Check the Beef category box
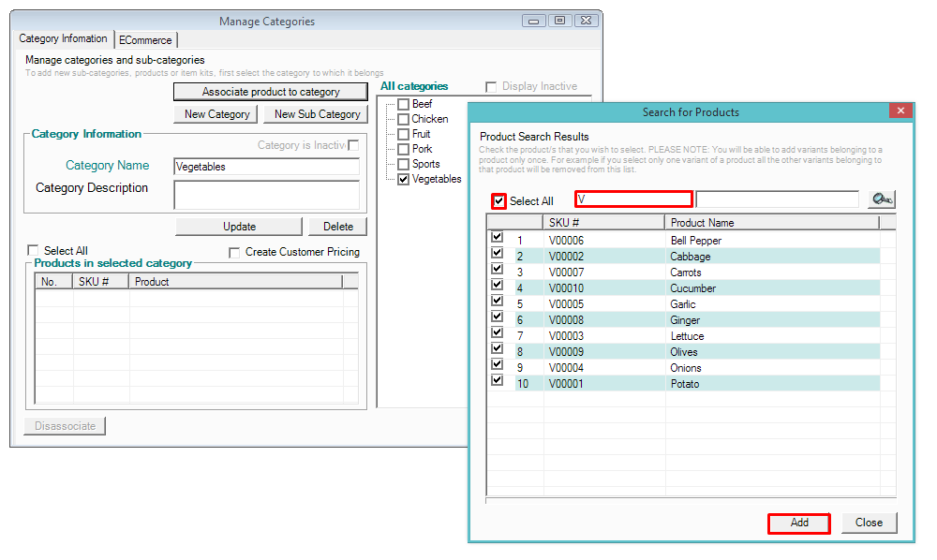 point(404,104)
